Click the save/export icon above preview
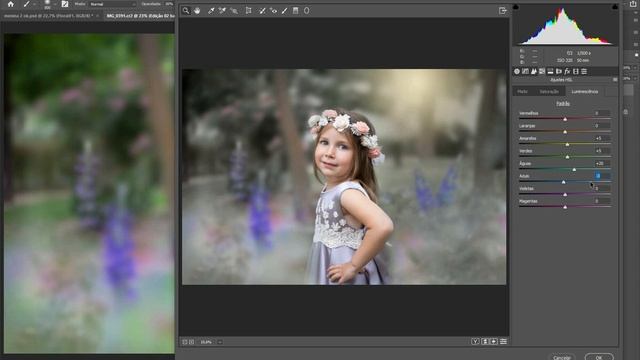Viewport: 640px width, 360px height. [x=502, y=11]
